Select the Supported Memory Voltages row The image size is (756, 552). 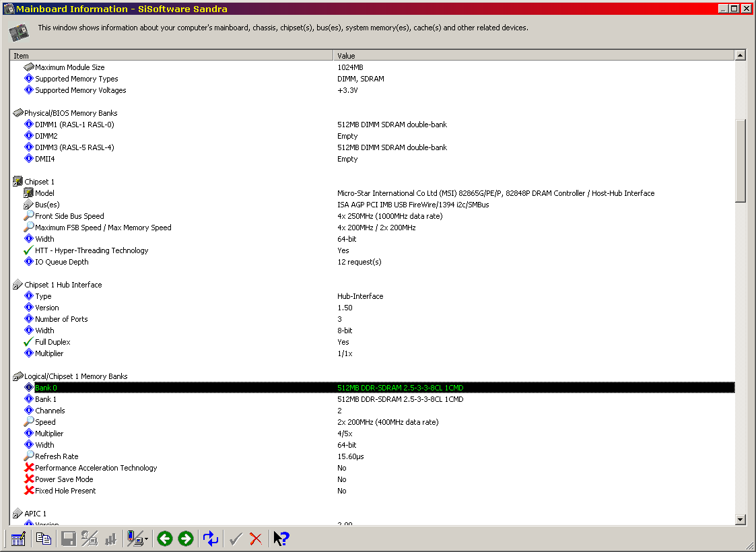point(373,90)
